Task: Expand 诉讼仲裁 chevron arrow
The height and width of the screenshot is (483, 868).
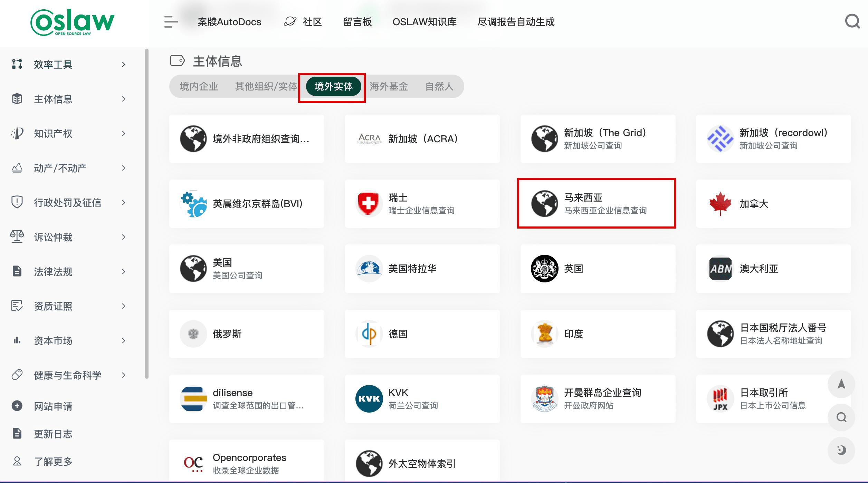Action: (123, 237)
